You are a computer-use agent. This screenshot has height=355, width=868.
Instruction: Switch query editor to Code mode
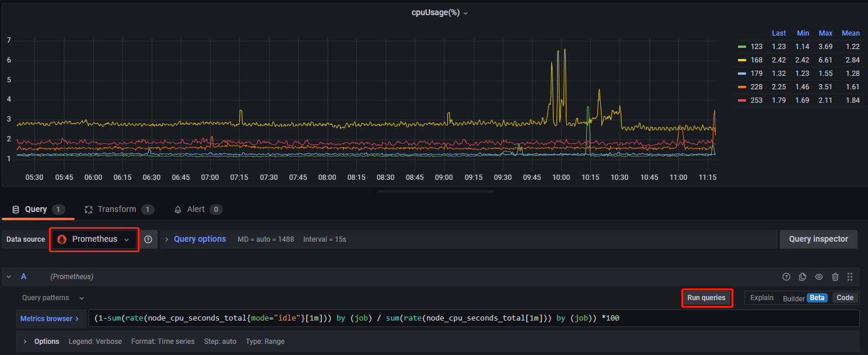click(845, 298)
